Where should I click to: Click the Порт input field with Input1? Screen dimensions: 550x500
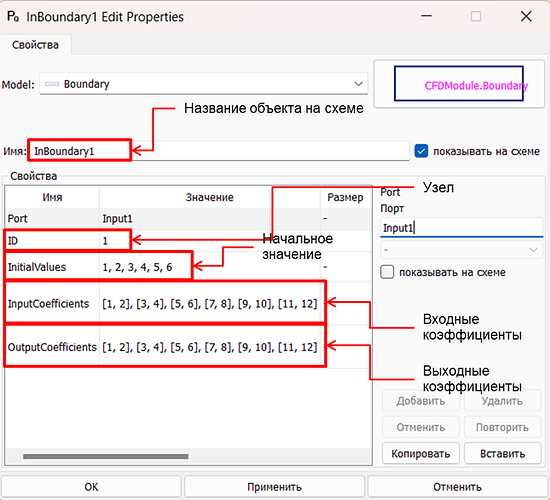coord(462,228)
